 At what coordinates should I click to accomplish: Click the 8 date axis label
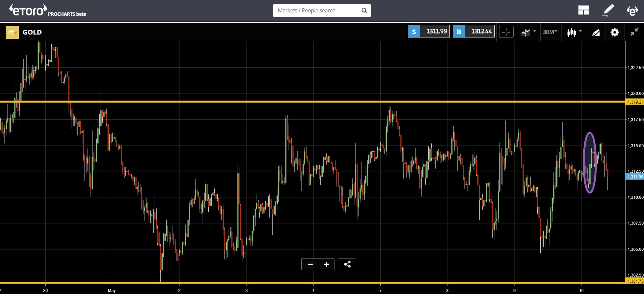tap(447, 291)
